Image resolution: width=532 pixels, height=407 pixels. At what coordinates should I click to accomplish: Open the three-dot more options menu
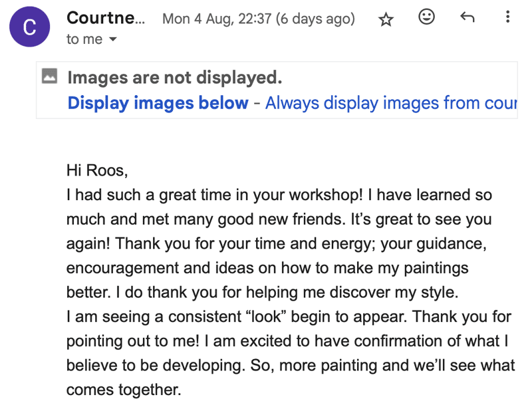[507, 17]
